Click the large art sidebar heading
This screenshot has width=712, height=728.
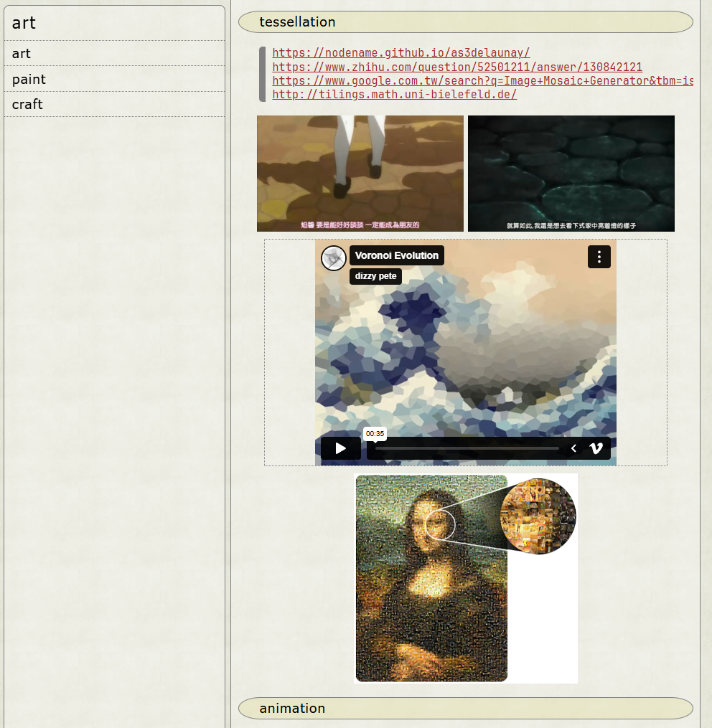coord(24,23)
